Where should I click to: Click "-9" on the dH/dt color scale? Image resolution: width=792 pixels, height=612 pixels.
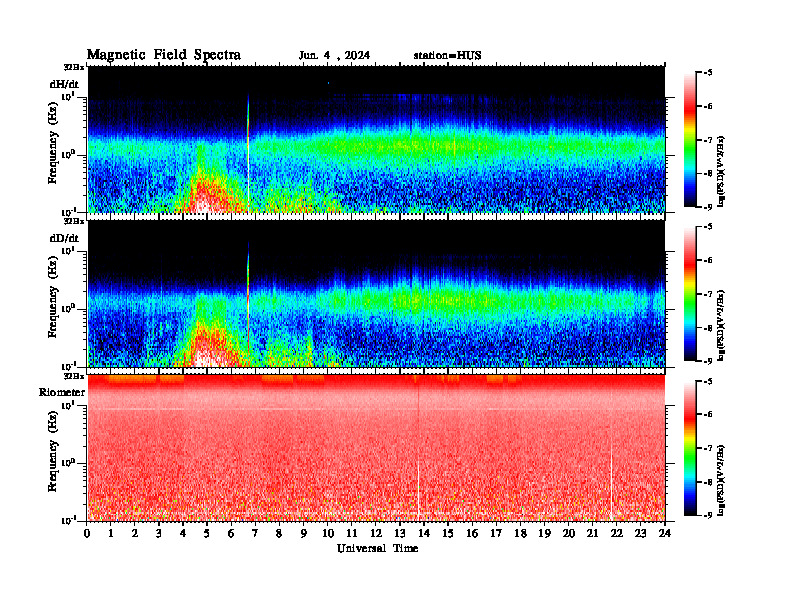[x=708, y=207]
